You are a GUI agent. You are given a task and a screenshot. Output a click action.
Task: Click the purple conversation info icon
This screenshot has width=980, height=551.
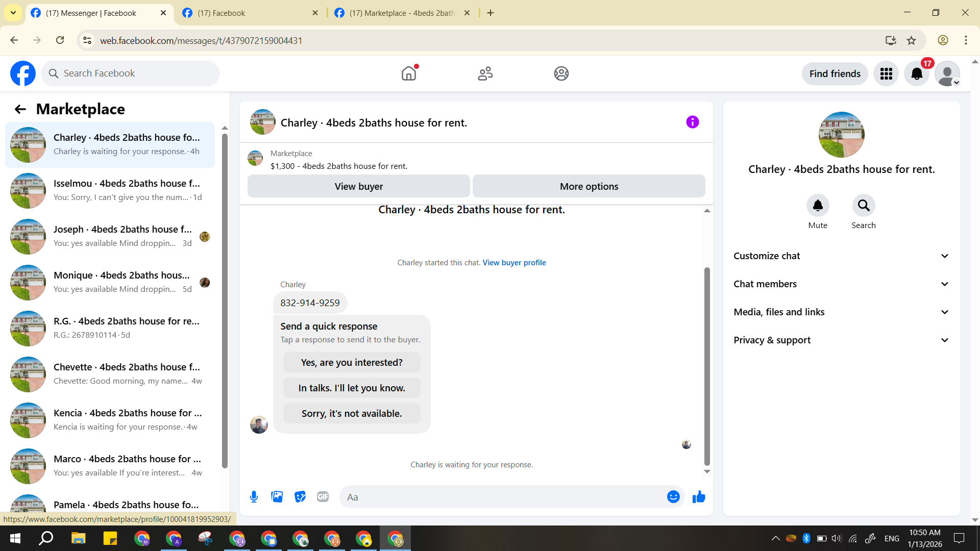coord(692,122)
